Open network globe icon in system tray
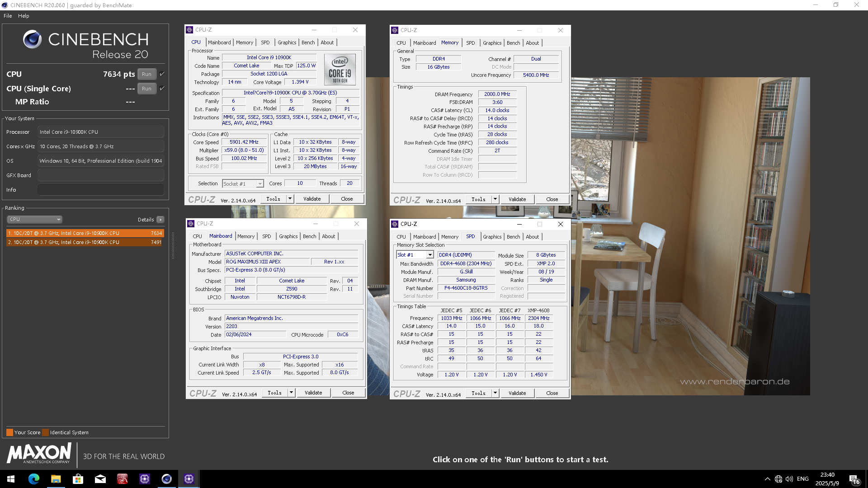Screen dimensions: 868x488 [x=778, y=479]
